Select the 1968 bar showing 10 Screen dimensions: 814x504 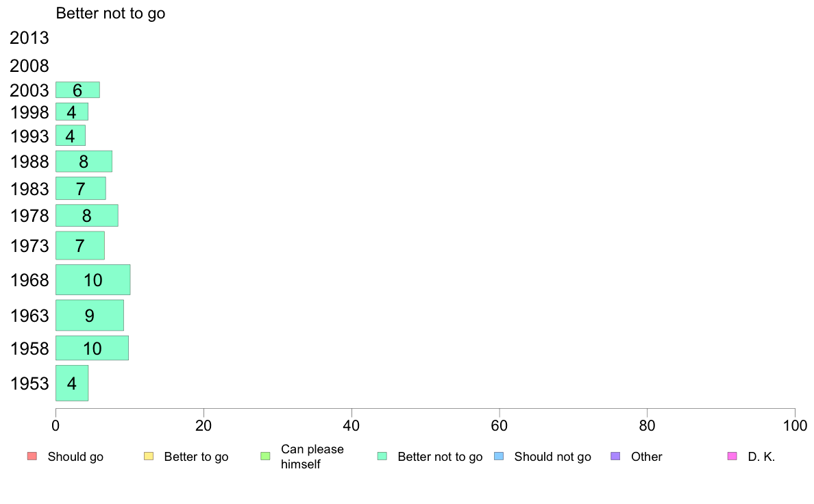pyautogui.click(x=93, y=280)
